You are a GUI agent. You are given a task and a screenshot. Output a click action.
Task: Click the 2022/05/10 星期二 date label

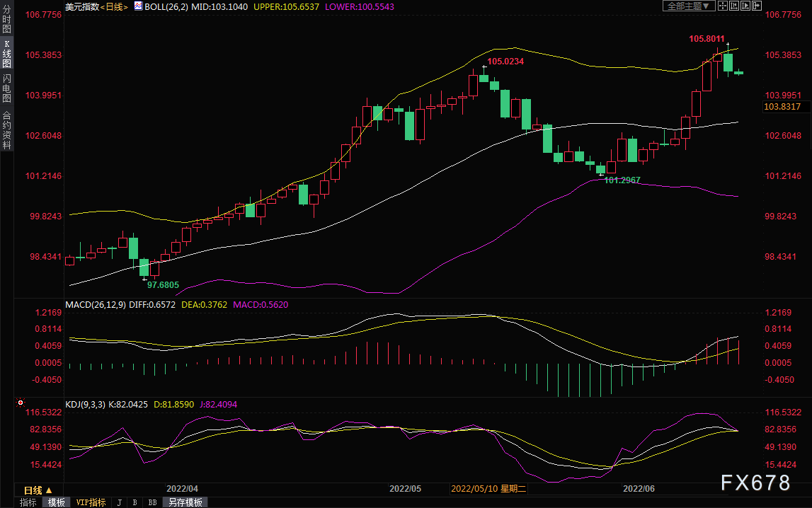(488, 489)
